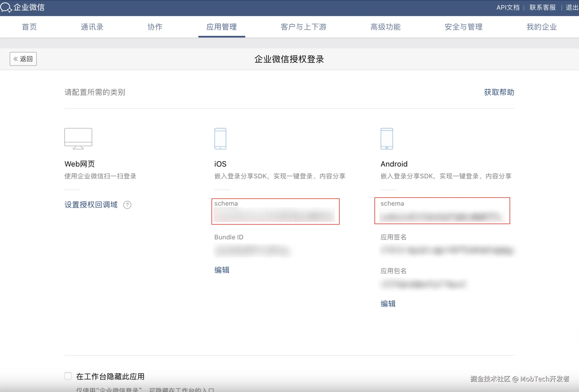The height and width of the screenshot is (392, 579).
Task: Switch to 通讯录 tab
Action: [92, 27]
